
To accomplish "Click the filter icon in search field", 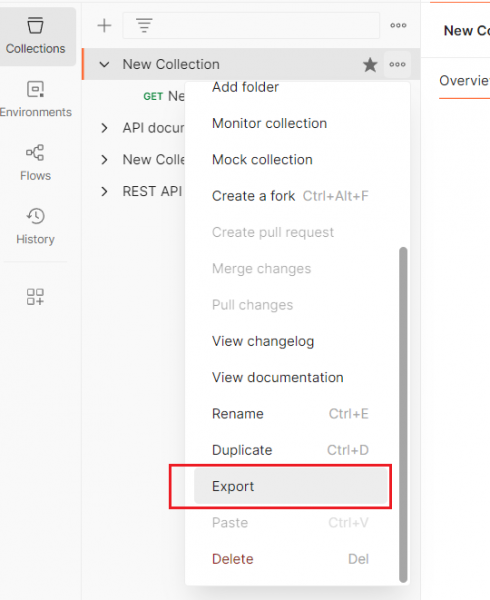I will click(x=144, y=26).
